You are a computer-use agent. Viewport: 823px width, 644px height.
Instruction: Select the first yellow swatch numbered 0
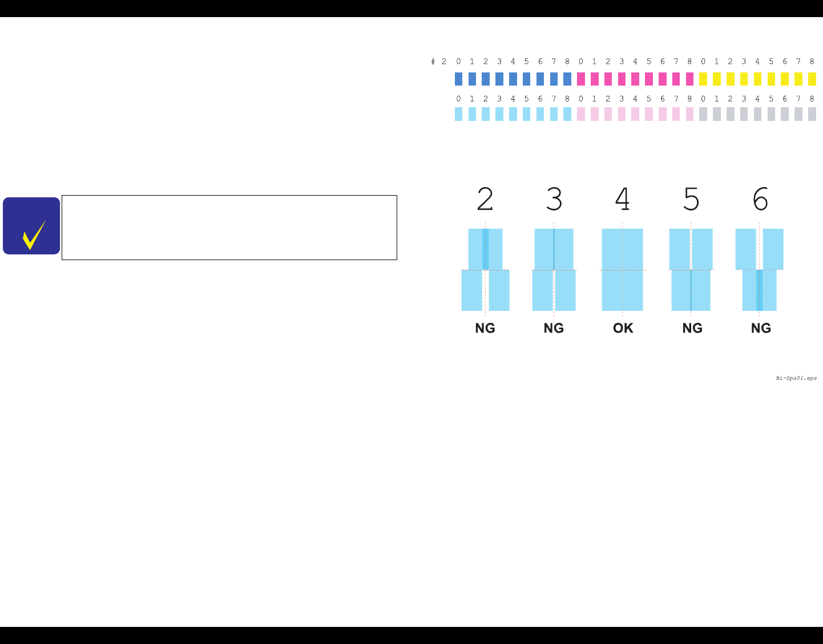tap(703, 79)
